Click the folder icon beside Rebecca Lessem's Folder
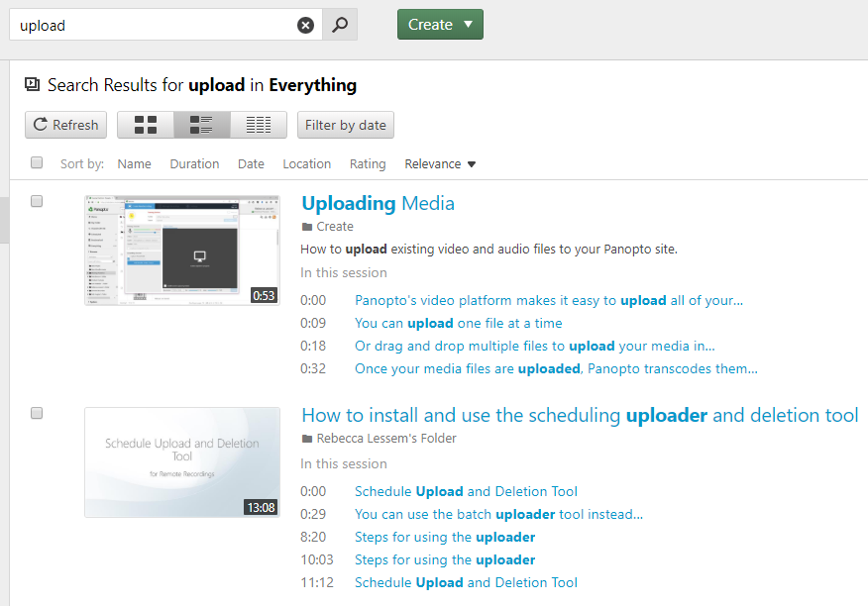Image resolution: width=868 pixels, height=606 pixels. 308,437
